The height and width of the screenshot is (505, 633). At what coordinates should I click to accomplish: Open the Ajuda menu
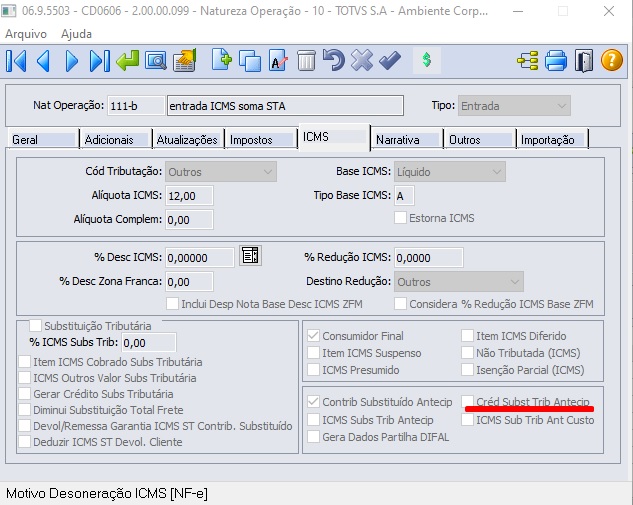point(76,34)
